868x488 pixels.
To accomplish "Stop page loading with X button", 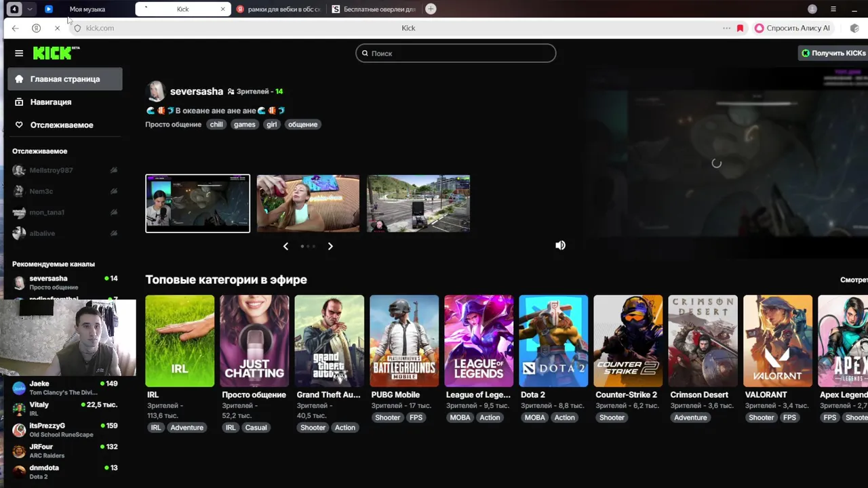I will click(x=57, y=28).
